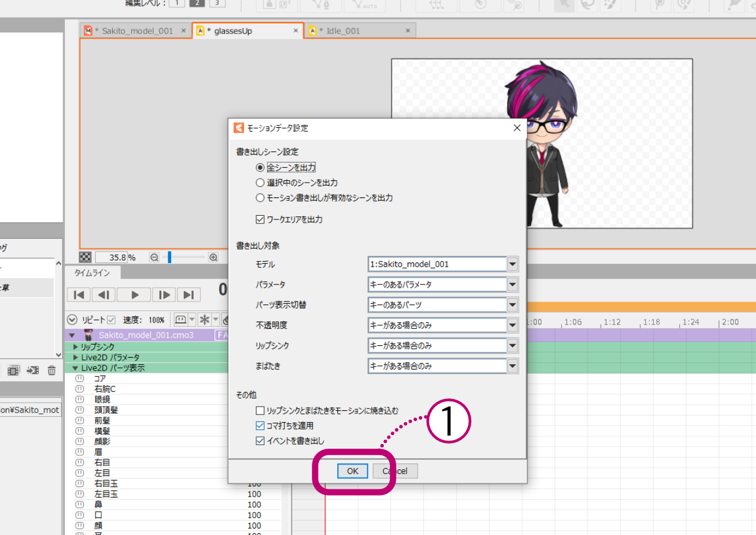The height and width of the screenshot is (535, 756).
Task: Click the AUTO mesh icon in top toolbar
Action: click(364, 4)
